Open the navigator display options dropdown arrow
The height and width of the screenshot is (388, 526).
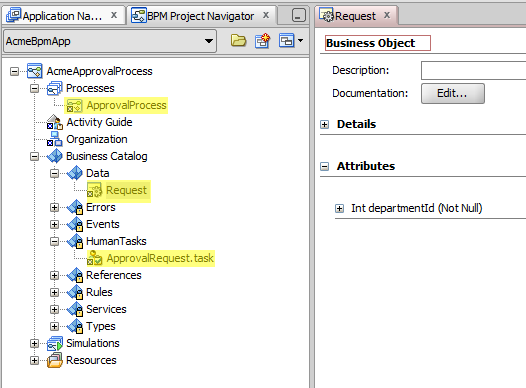click(301, 41)
